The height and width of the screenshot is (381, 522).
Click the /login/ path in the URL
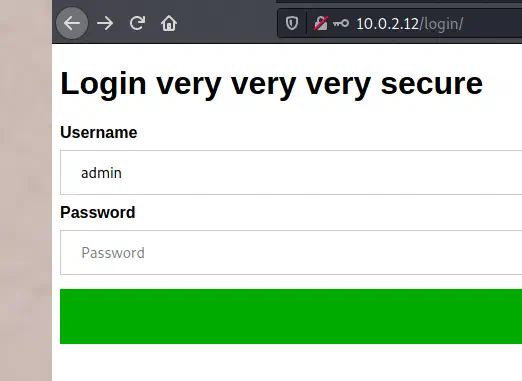point(441,24)
